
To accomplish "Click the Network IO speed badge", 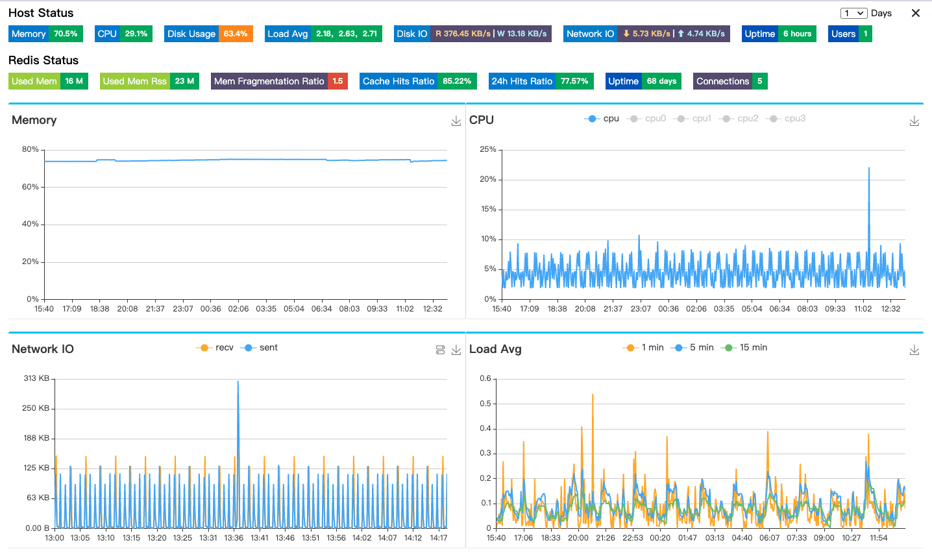I will click(646, 34).
